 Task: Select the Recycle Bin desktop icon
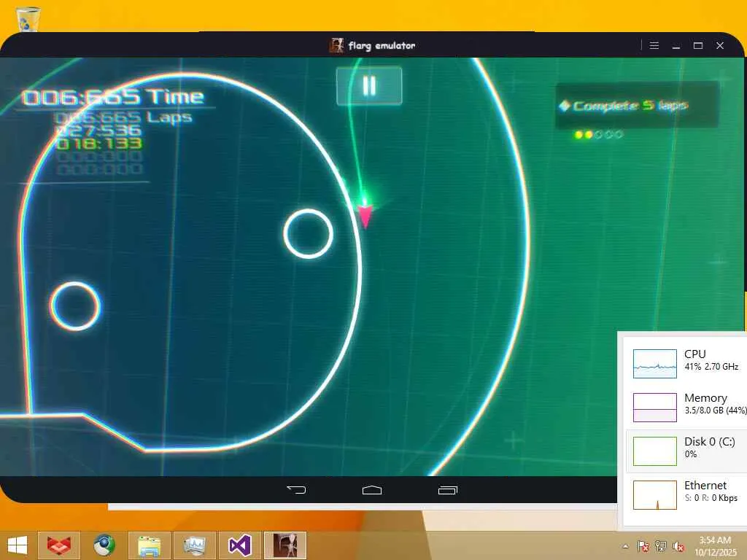coord(28,18)
